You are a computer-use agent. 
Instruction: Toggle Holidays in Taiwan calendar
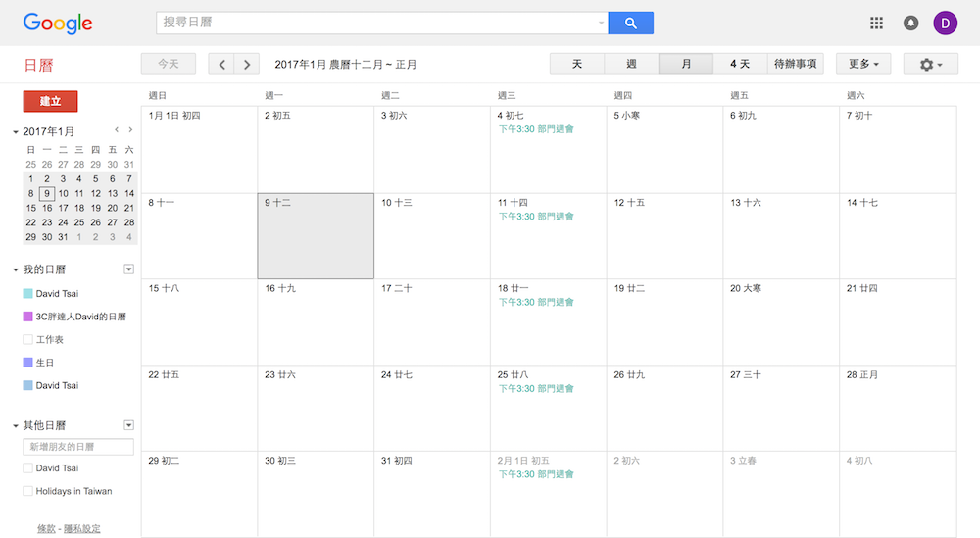(x=28, y=491)
